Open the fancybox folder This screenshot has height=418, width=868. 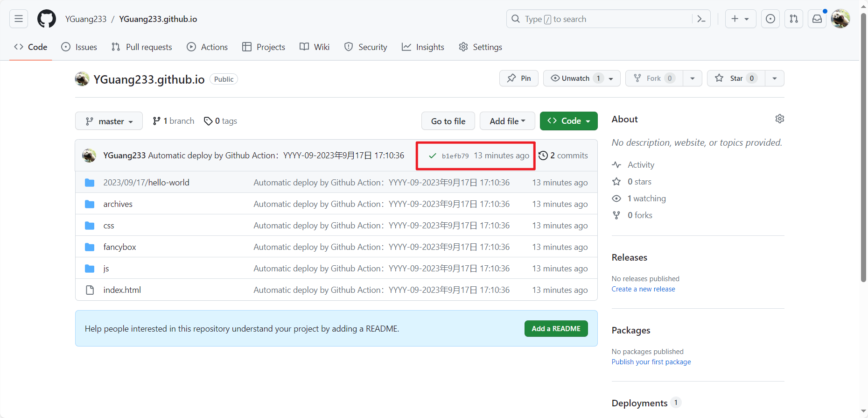[119, 247]
